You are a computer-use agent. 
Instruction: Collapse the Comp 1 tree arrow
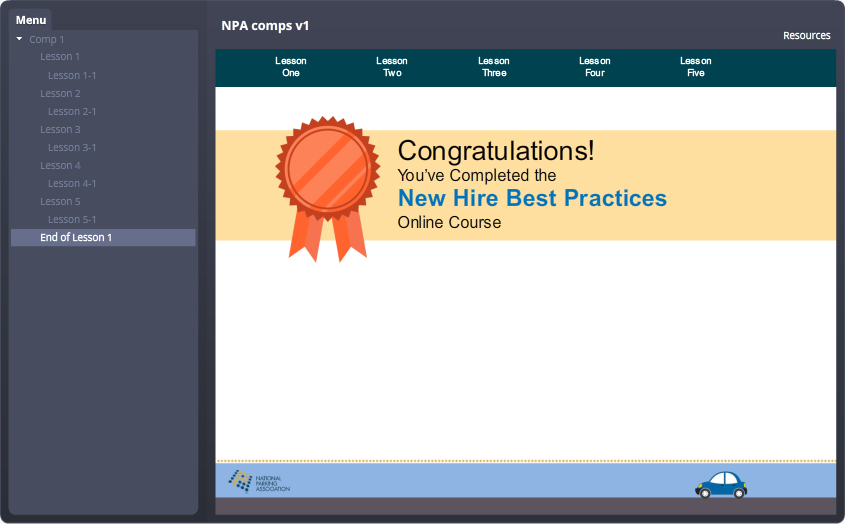[x=19, y=39]
